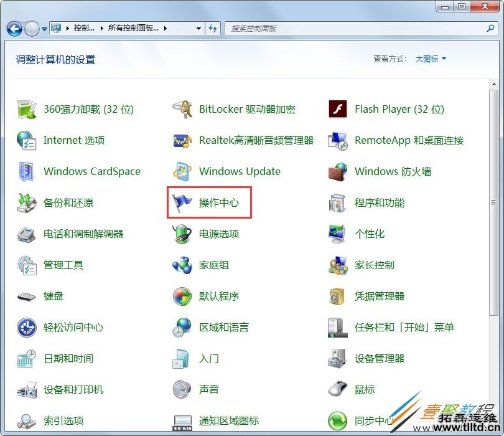The width and height of the screenshot is (504, 436).
Task: Click the 所有控制面板项 breadcrumb item
Action: tap(132, 28)
